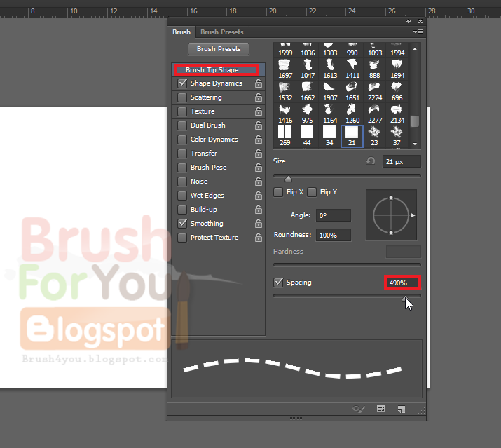Image resolution: width=501 pixels, height=448 pixels.
Task: Enable Noise checkbox
Action: 182,182
